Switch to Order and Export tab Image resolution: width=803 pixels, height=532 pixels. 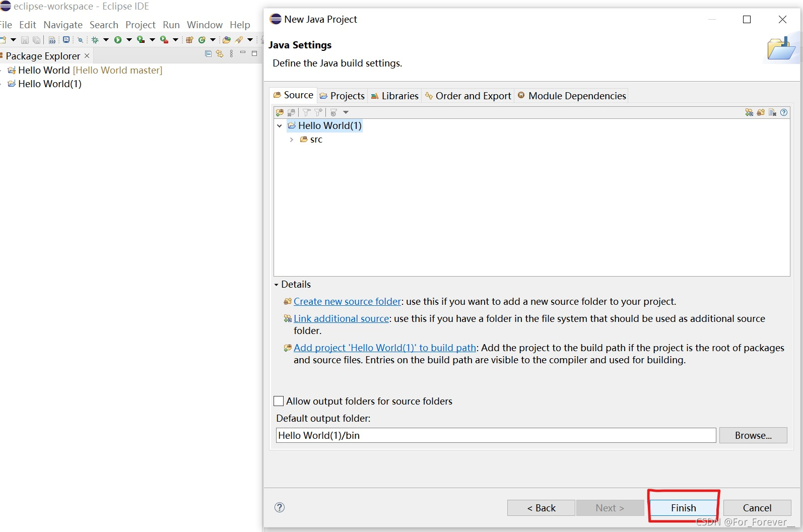(x=468, y=96)
